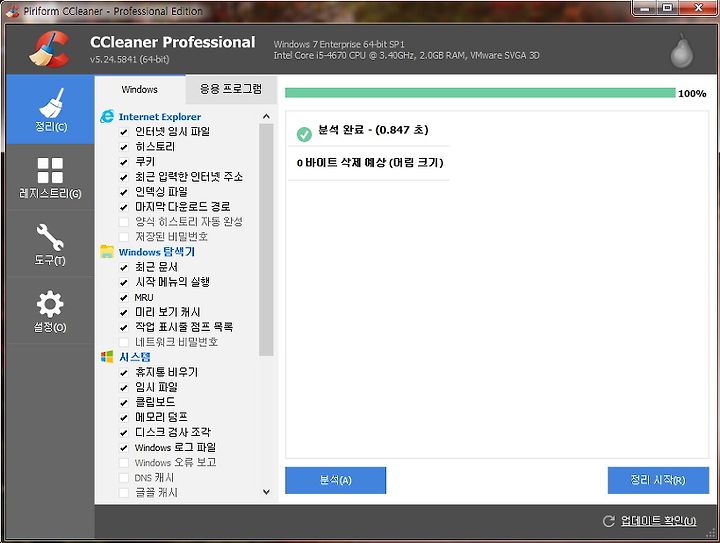Click the update refresh arrow icon
The height and width of the screenshot is (543, 720).
[x=608, y=521]
